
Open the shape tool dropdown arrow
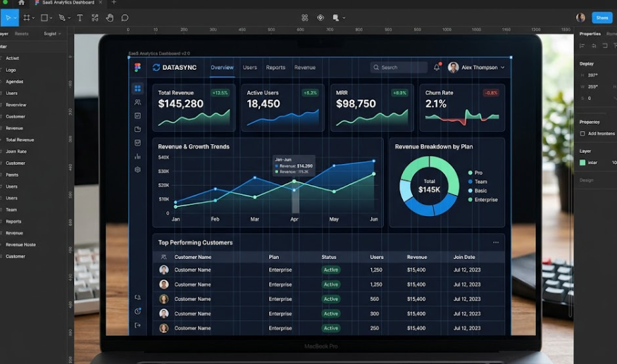[51, 18]
